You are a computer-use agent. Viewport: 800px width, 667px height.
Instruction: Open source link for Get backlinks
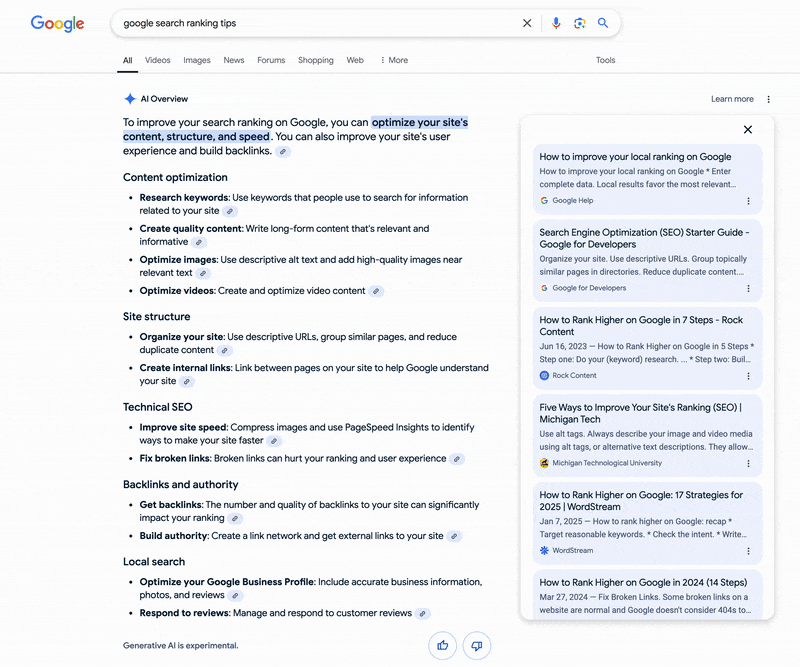[235, 518]
